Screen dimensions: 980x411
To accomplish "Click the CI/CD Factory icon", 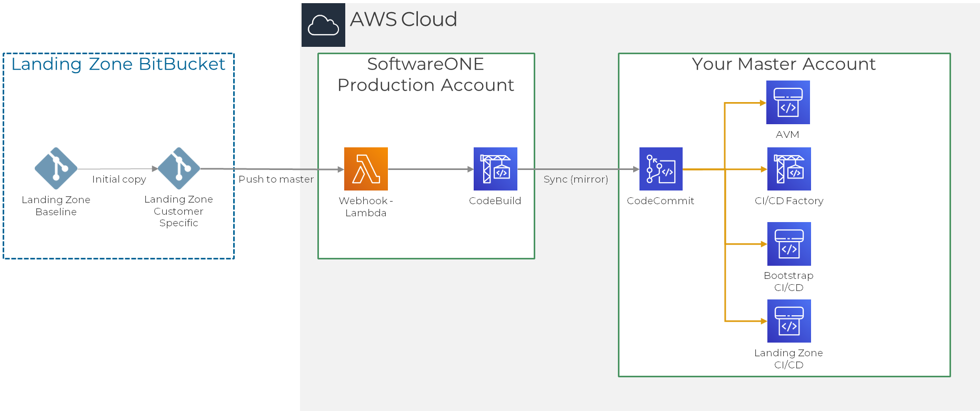I will tap(789, 169).
